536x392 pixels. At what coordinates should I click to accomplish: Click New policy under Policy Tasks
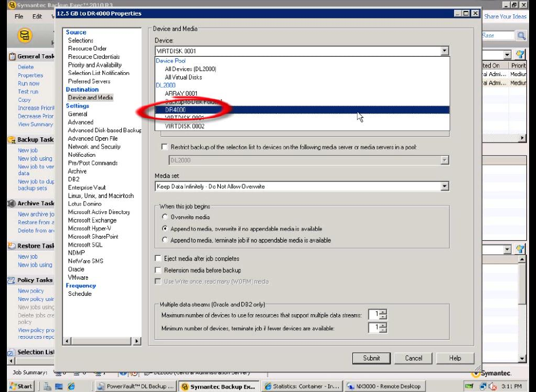pos(31,291)
